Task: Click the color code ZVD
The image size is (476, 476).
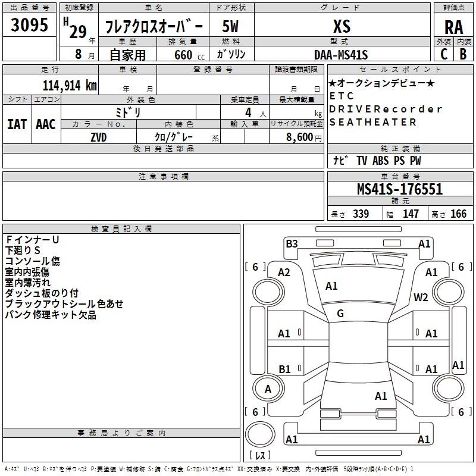Action: (98, 137)
